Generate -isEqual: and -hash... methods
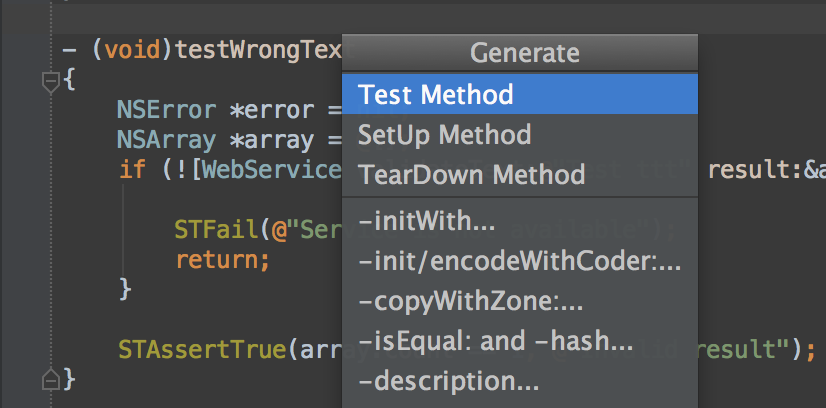This screenshot has width=826, height=408. point(520,342)
